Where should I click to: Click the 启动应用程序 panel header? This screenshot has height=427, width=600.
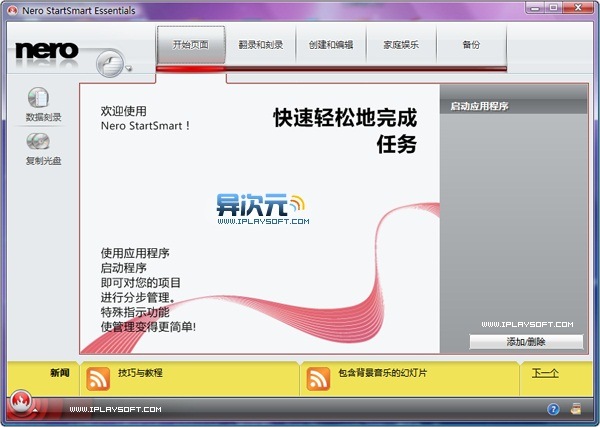[x=514, y=106]
